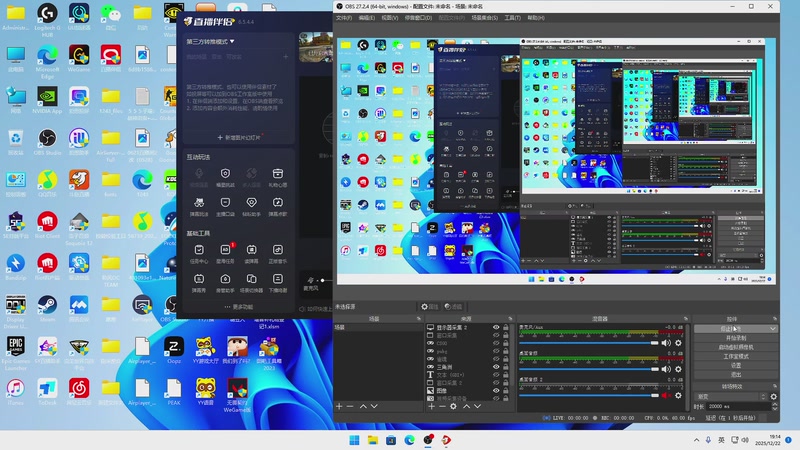Move selected source down with arrow

pyautogui.click(x=478, y=406)
